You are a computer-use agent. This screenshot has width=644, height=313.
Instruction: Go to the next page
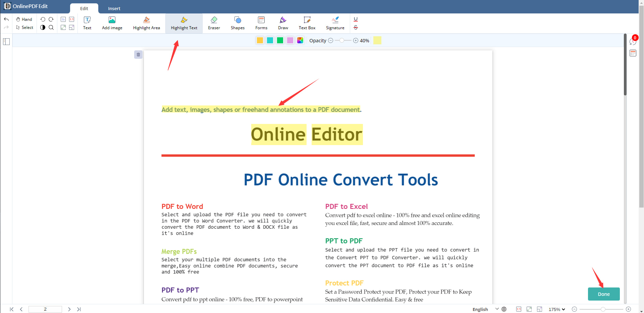click(x=69, y=309)
